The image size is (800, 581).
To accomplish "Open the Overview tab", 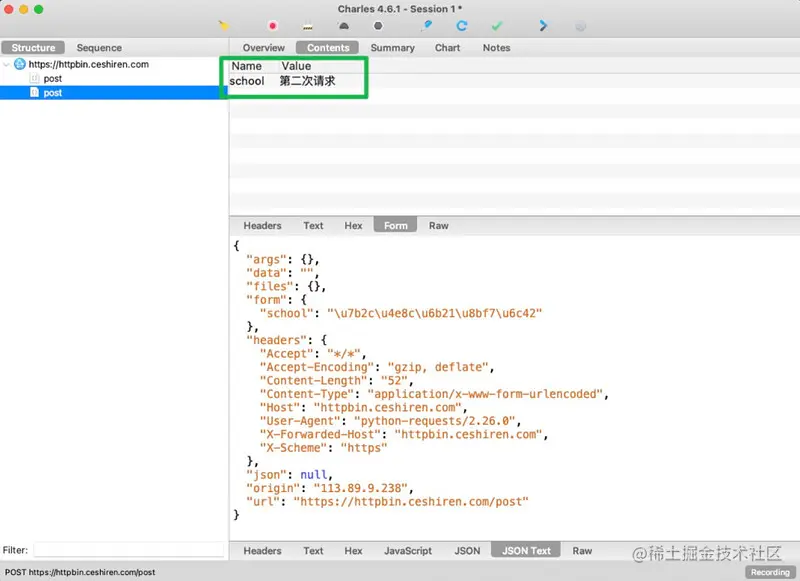I will pos(263,47).
